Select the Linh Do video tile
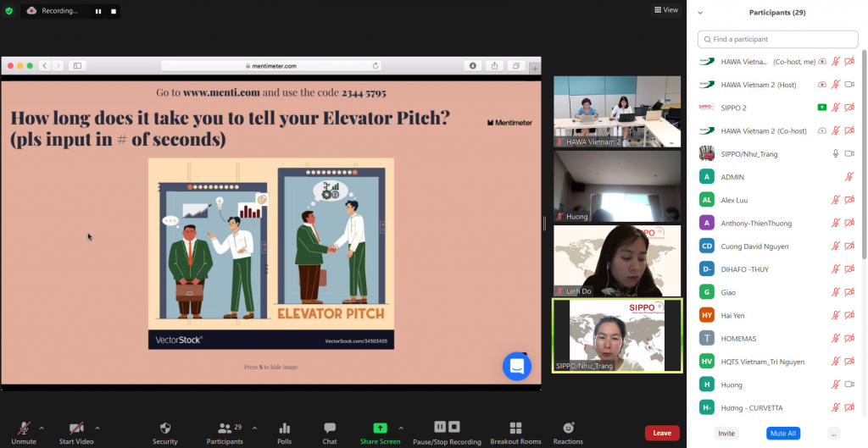Screen dimensions: 868x448 [617, 261]
